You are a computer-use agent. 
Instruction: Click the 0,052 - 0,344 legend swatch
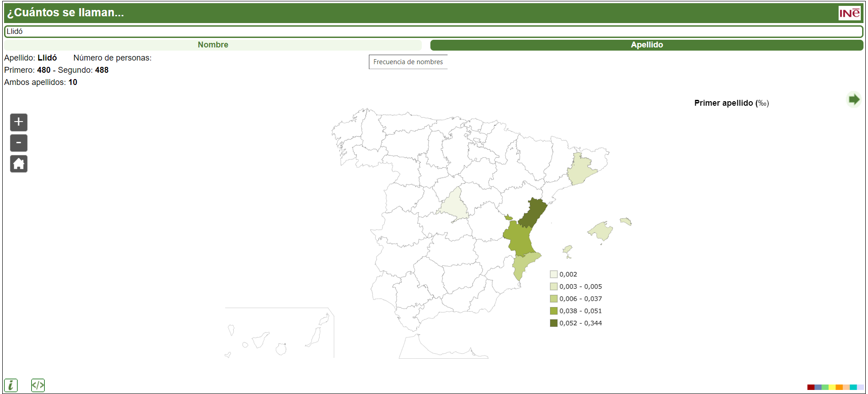click(x=553, y=323)
